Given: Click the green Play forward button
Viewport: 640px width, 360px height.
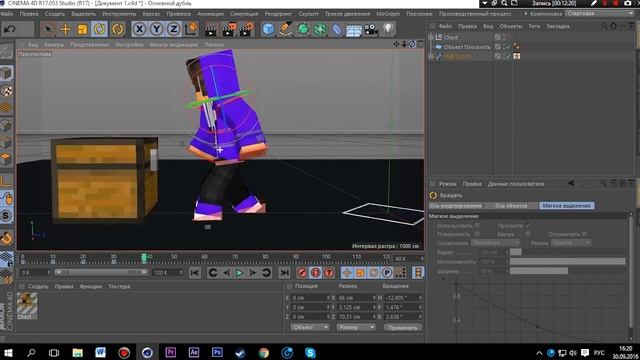Looking at the screenshot, I should (x=239, y=273).
